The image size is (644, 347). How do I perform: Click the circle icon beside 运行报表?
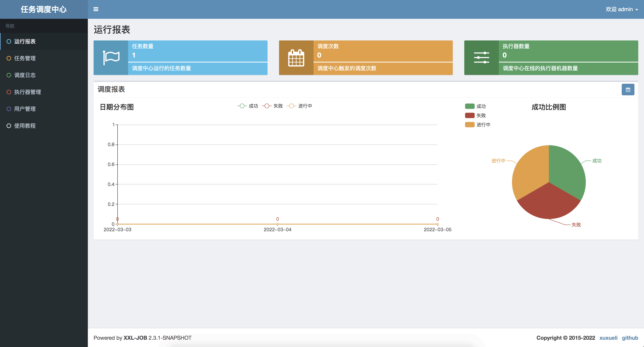[9, 41]
